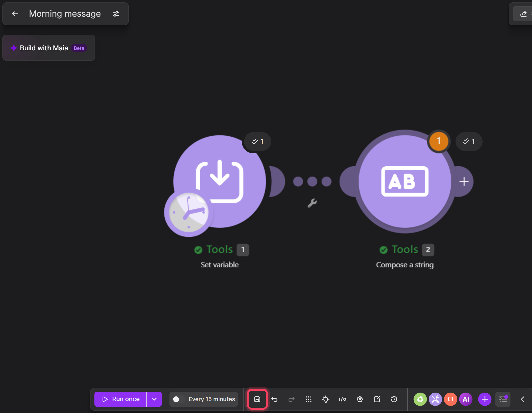Click the AI favorites icon
Image resolution: width=532 pixels, height=413 pixels.
tap(466, 399)
